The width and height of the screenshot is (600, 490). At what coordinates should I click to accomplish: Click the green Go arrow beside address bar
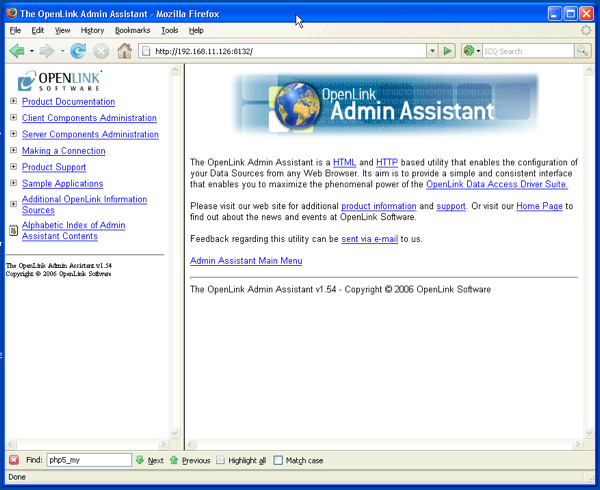(x=447, y=50)
